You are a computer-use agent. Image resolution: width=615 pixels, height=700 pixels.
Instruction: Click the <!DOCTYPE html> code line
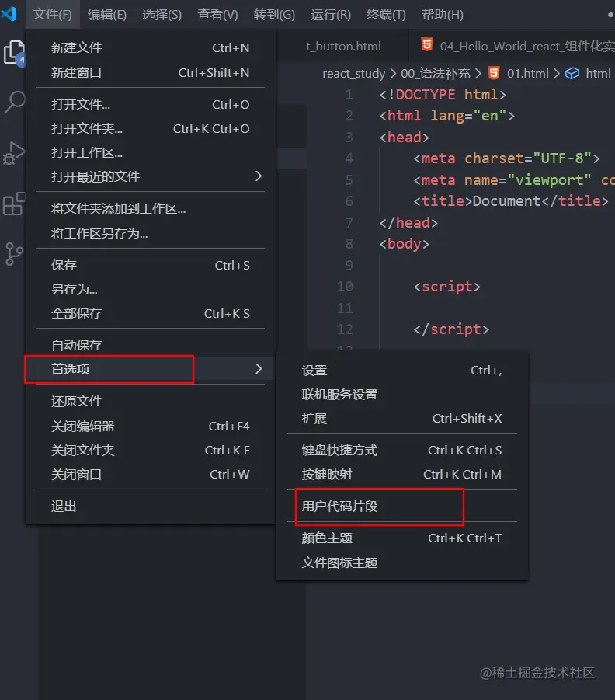click(443, 95)
